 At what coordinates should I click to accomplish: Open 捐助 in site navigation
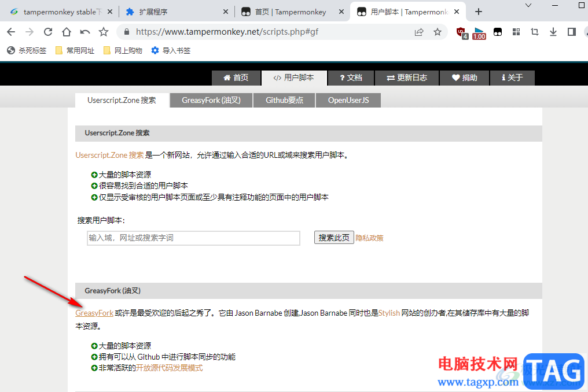pyautogui.click(x=465, y=77)
